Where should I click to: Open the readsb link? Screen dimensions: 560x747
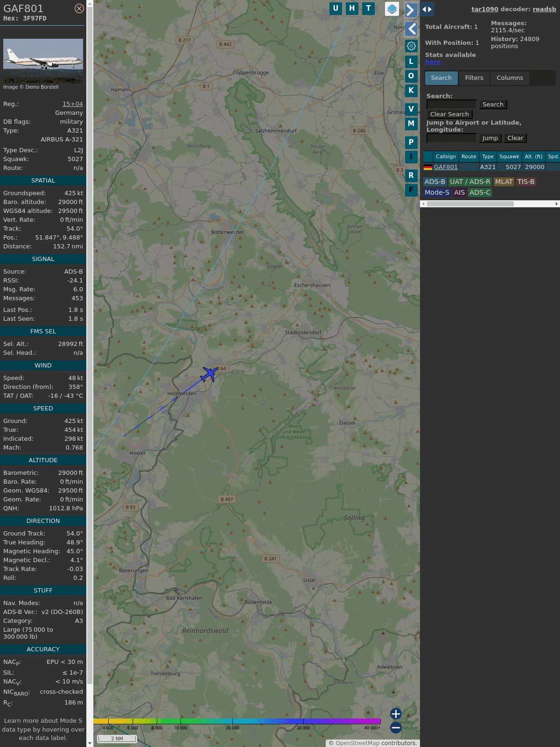[545, 9]
